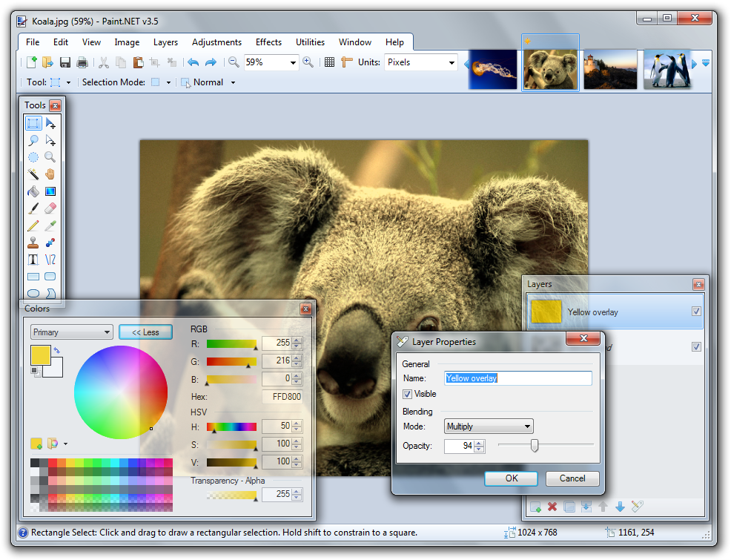The width and height of the screenshot is (731, 560).
Task: Open the Effects menu
Action: click(x=268, y=42)
